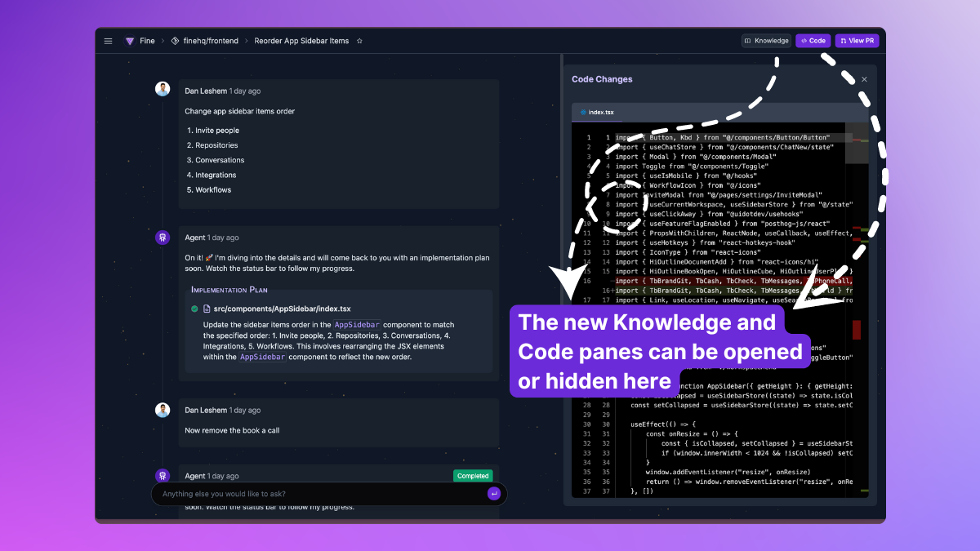The width and height of the screenshot is (980, 551).
Task: Click the React icon on index.tsx tab
Action: click(582, 112)
